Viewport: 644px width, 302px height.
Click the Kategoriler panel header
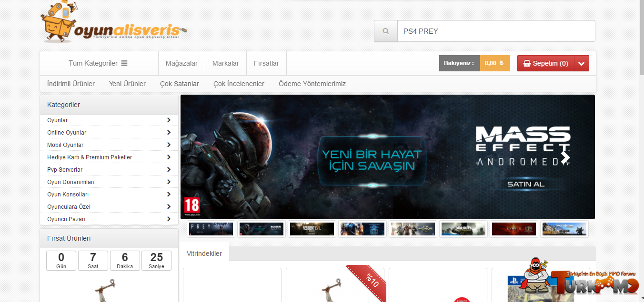pos(109,105)
